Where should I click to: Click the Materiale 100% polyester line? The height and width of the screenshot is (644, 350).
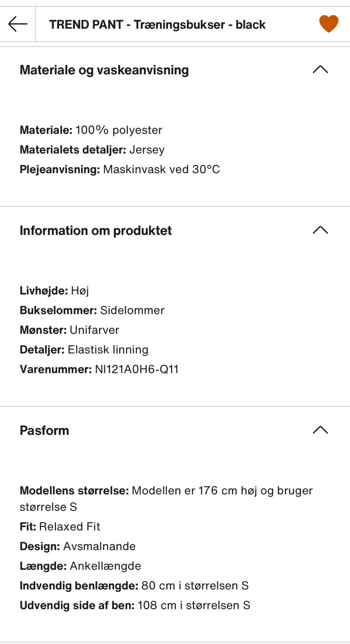[91, 130]
